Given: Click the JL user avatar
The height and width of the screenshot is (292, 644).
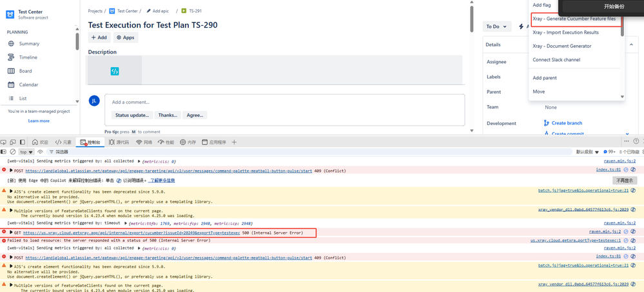Looking at the screenshot, I should click(94, 100).
